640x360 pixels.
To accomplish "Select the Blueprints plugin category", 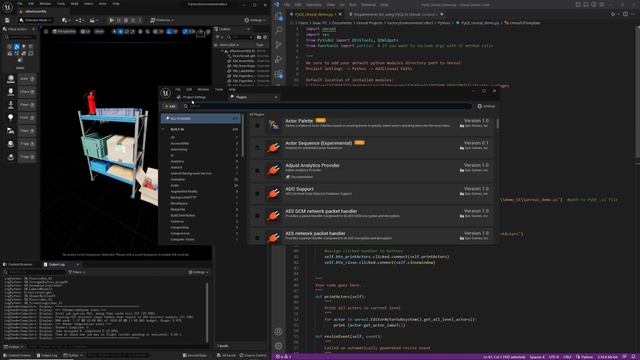I will pyautogui.click(x=178, y=209).
